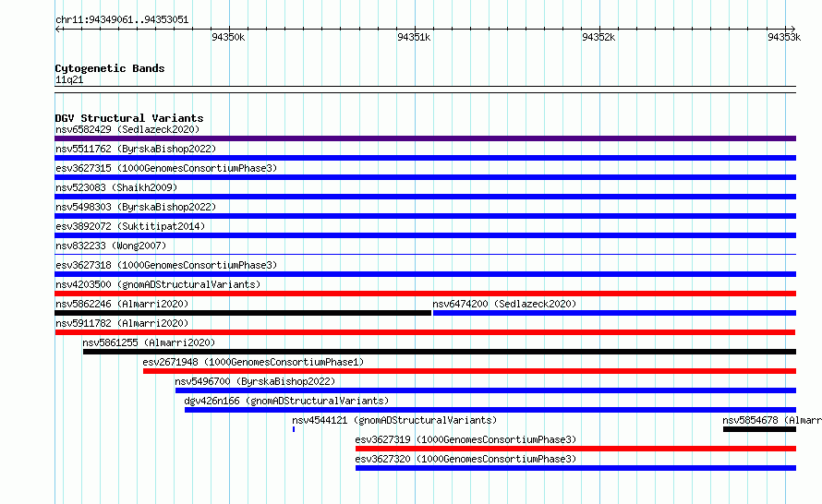Viewport: 822px width, 504px height.
Task: Select the blue bar under esv3892072
Action: 425,235
